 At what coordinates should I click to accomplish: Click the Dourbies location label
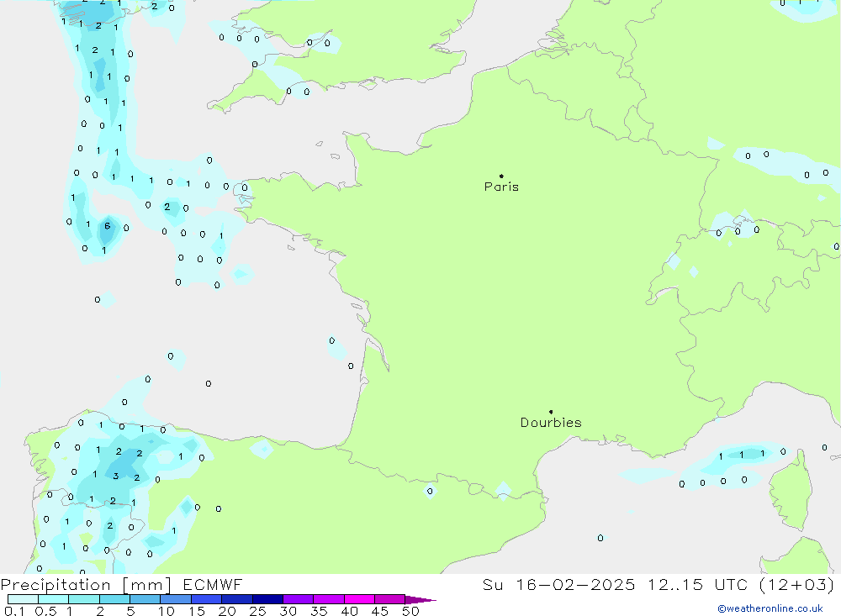coord(551,423)
